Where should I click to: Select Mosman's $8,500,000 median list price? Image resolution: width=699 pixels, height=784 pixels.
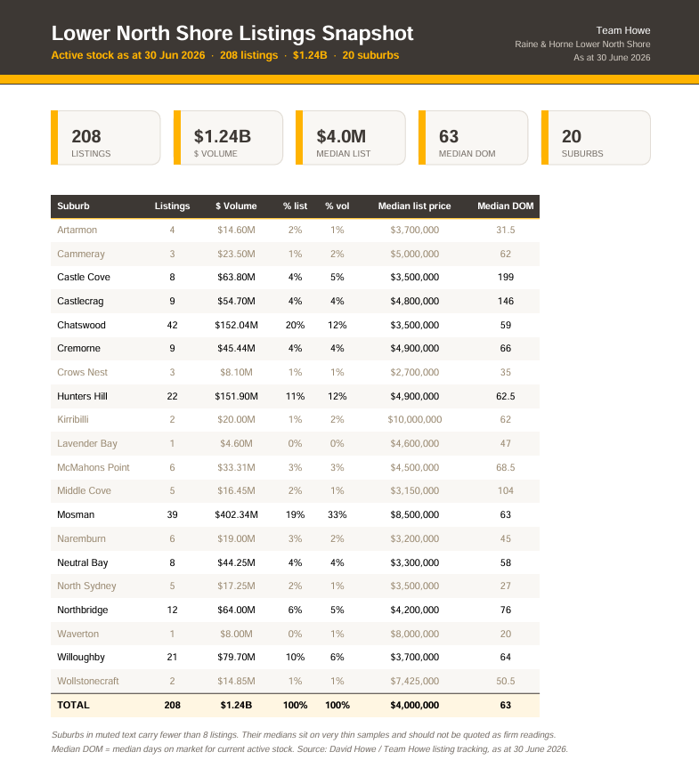(x=415, y=514)
